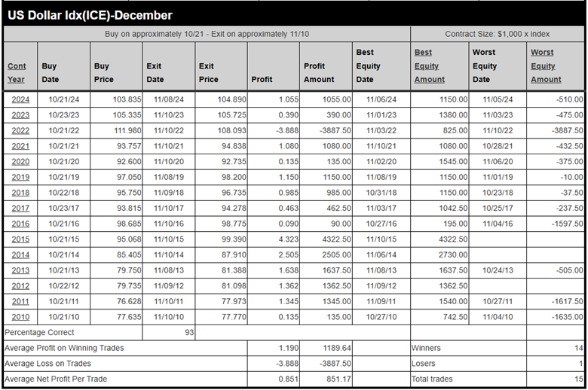Image resolution: width=588 pixels, height=390 pixels.
Task: Open the 2010 contract year link
Action: (x=20, y=317)
